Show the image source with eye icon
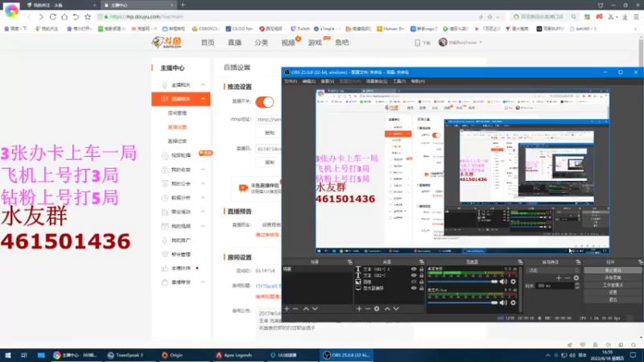Screen dimensions: 644x362 [414, 282]
